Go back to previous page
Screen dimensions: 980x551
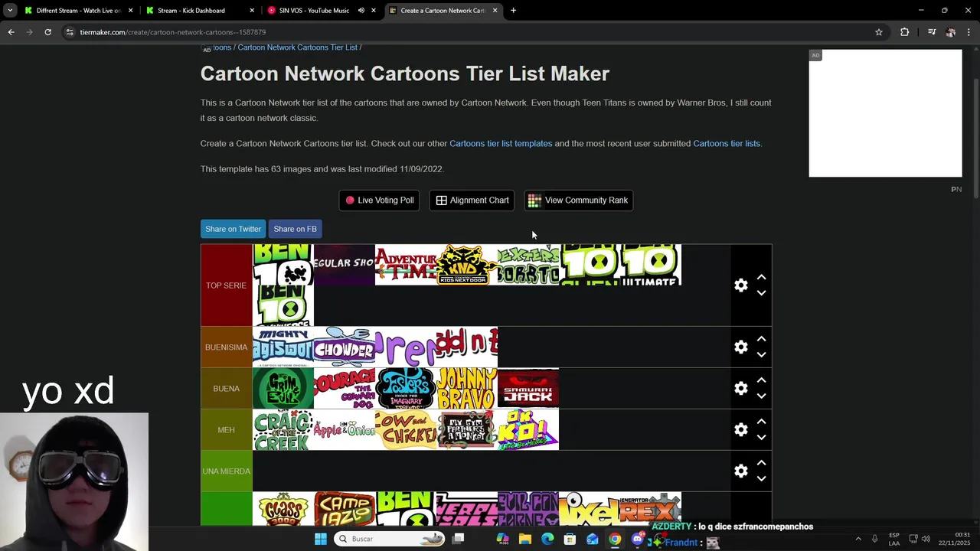tap(11, 32)
